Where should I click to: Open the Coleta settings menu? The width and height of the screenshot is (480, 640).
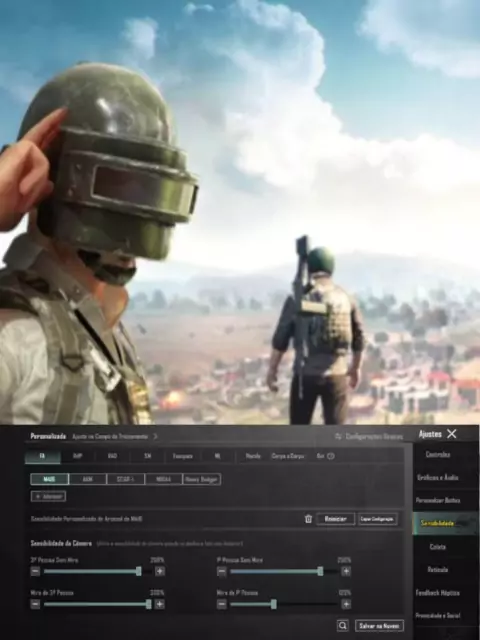click(x=438, y=547)
